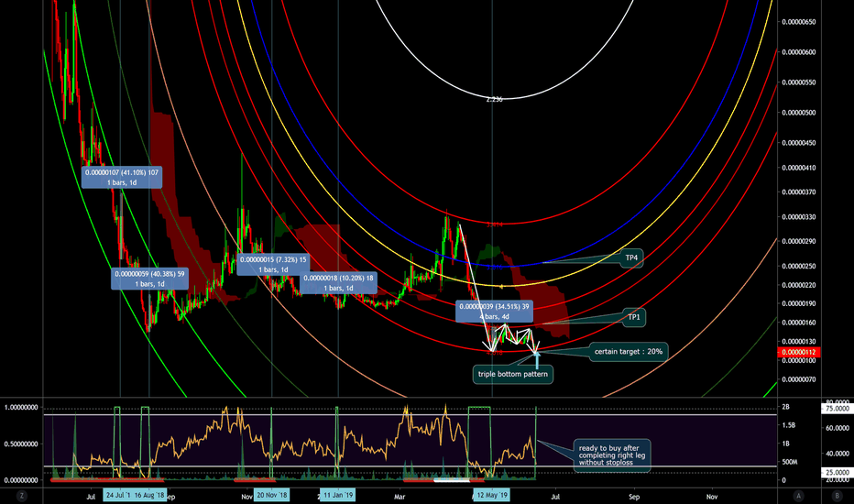Click the 2.236 Fibonacci circle label
Viewport: 854px width, 504px height.
[x=494, y=99]
